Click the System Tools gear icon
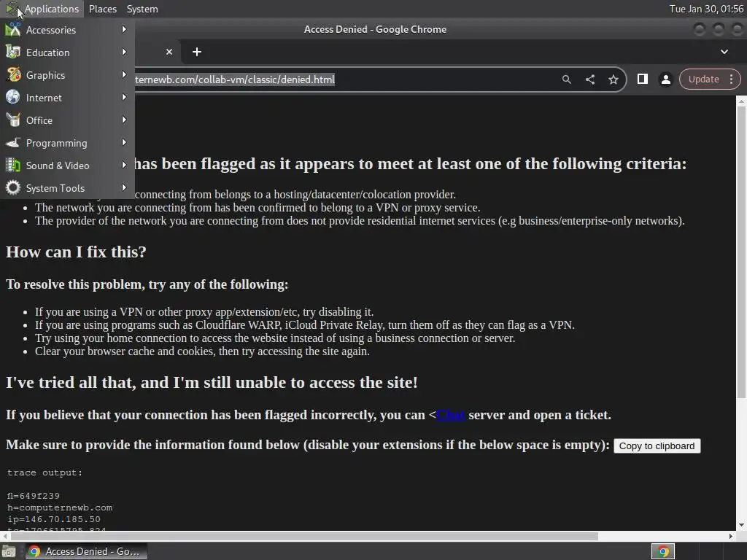747x560 pixels. coord(13,187)
